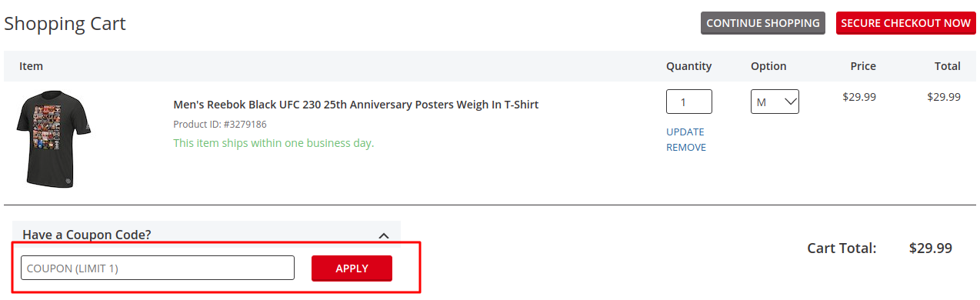Click the Continue Shopping button
Image resolution: width=980 pixels, height=300 pixels.
coord(762,23)
